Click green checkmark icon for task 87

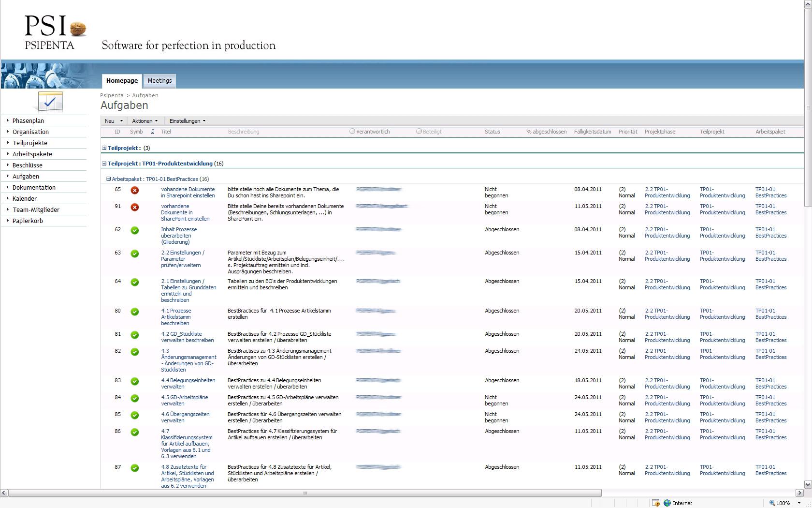[x=135, y=468]
